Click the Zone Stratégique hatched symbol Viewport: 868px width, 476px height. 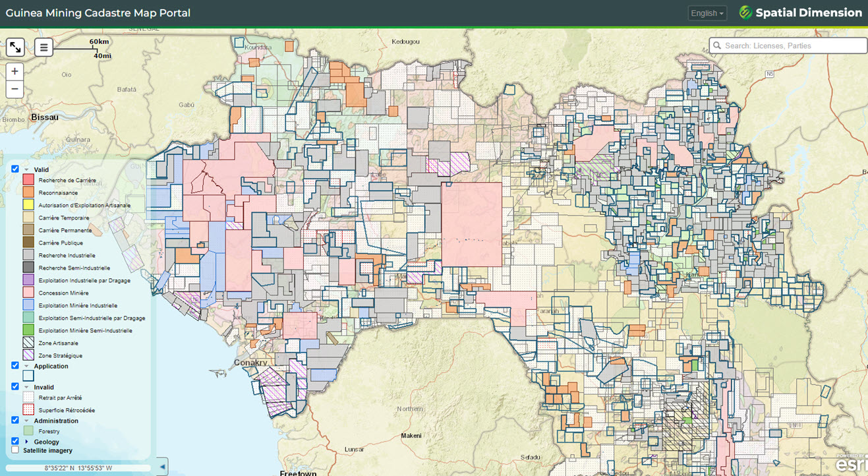point(28,355)
